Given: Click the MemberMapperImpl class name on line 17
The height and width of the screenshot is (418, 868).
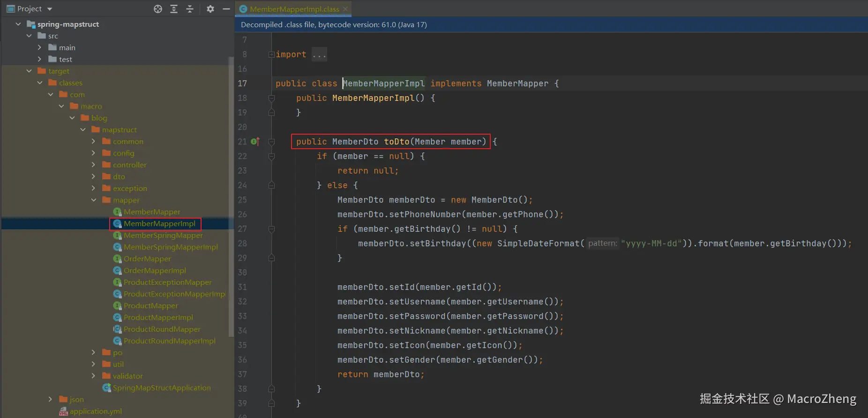Looking at the screenshot, I should click(x=384, y=84).
